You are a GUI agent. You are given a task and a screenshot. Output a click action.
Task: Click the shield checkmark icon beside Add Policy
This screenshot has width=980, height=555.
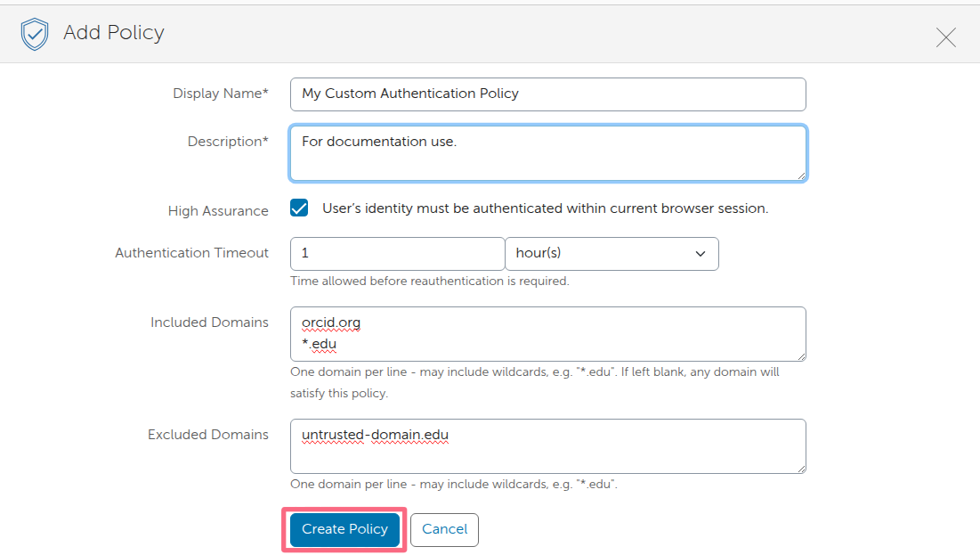click(x=34, y=33)
